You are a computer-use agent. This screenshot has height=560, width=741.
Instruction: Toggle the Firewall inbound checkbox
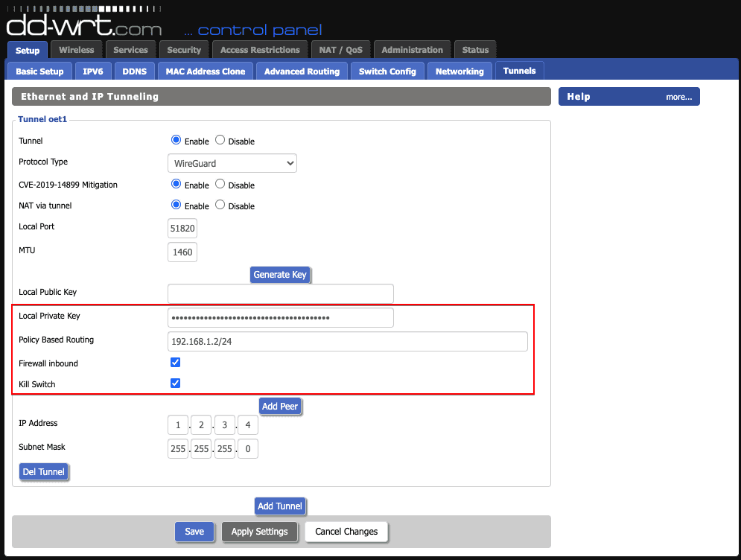[176, 363]
